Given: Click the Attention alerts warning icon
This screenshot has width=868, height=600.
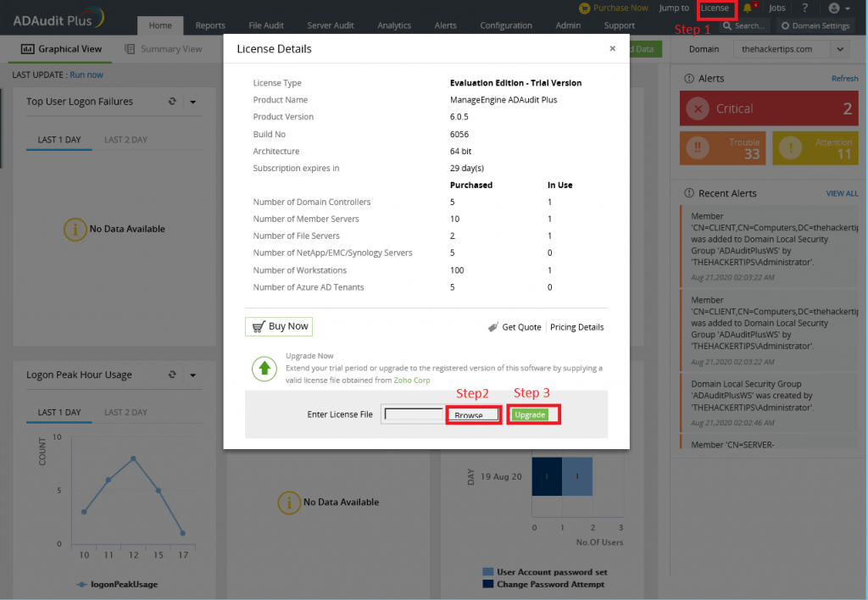Looking at the screenshot, I should click(791, 147).
